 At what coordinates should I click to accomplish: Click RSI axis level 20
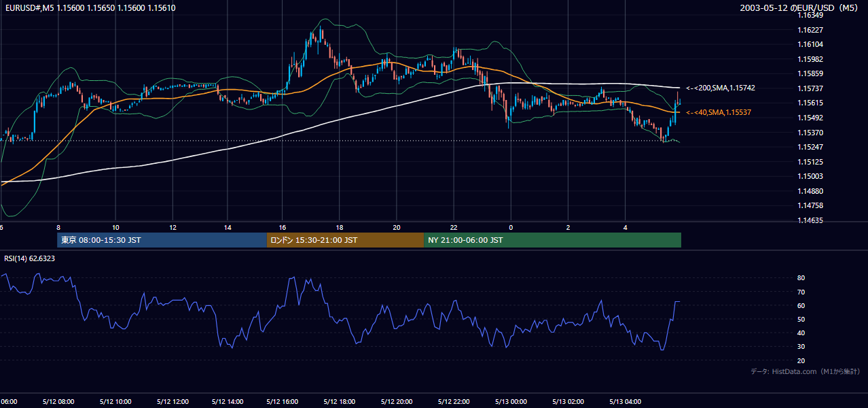click(x=801, y=360)
